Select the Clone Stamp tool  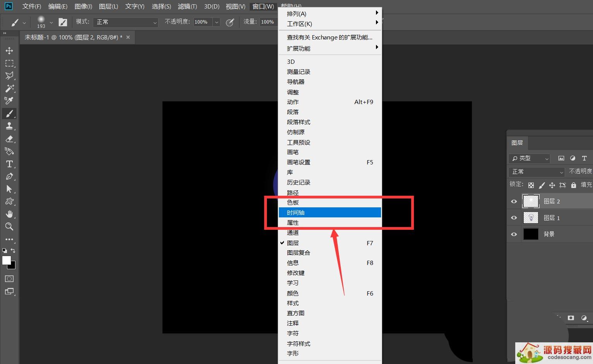[x=9, y=126]
